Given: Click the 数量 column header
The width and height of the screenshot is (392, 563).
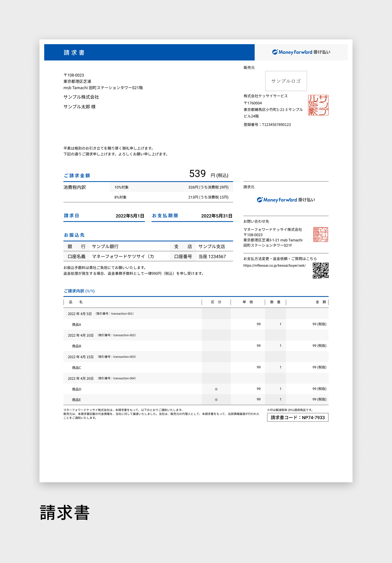Looking at the screenshot, I should pyautogui.click(x=275, y=302).
